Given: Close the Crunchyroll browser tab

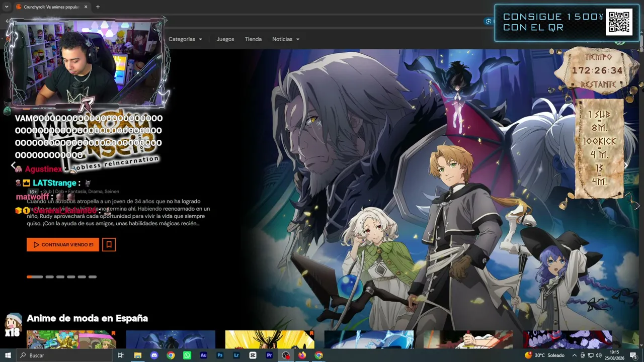Looking at the screenshot, I should tap(86, 7).
